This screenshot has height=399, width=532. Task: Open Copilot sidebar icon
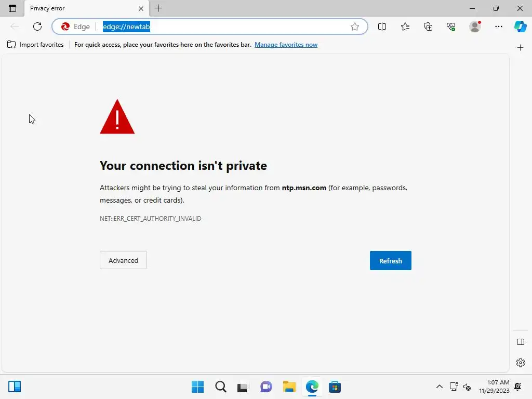tap(520, 26)
